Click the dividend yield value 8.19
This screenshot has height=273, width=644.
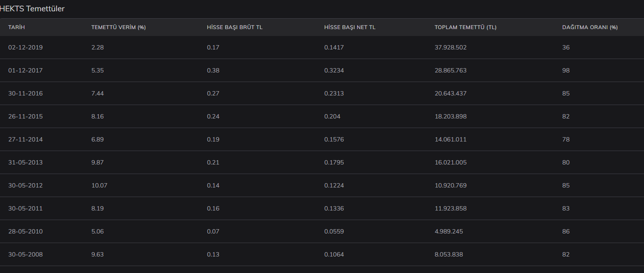click(97, 208)
